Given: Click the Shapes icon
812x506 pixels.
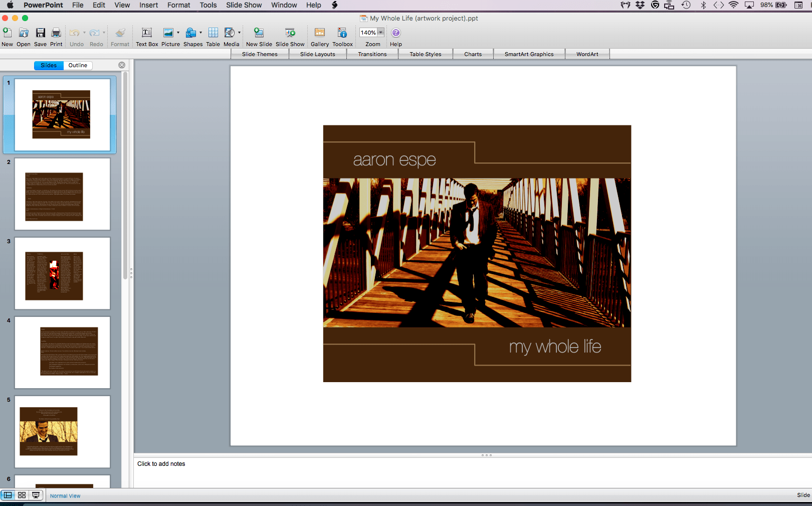Looking at the screenshot, I should [190, 33].
